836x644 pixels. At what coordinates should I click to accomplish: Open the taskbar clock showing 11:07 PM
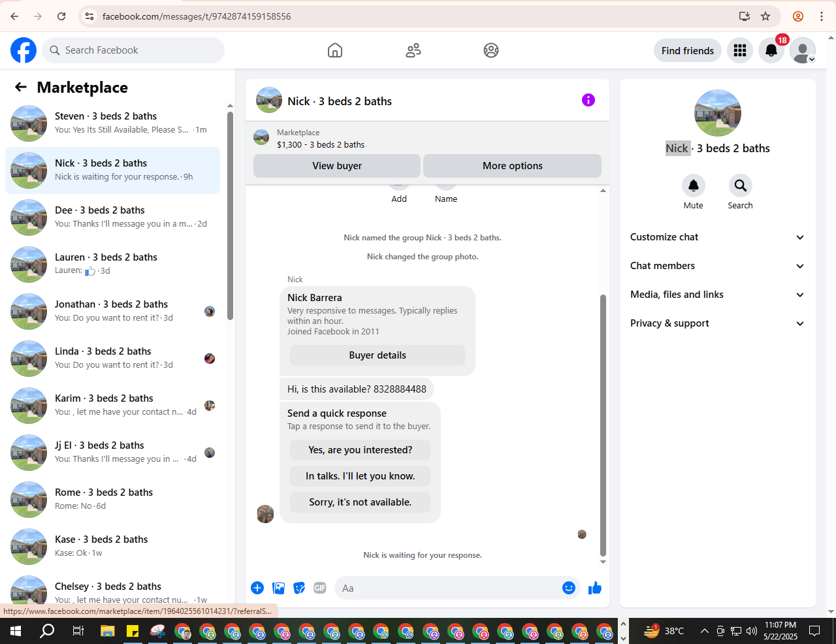click(x=780, y=631)
